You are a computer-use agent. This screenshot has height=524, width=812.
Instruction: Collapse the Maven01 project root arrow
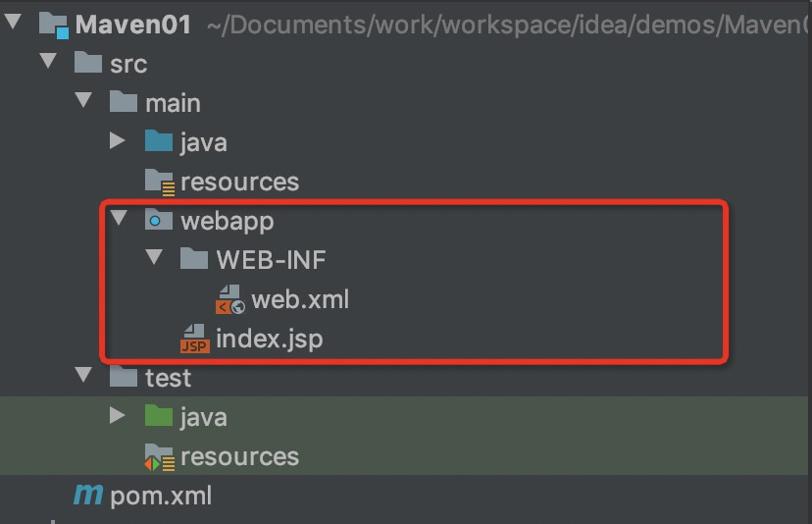[x=13, y=22]
